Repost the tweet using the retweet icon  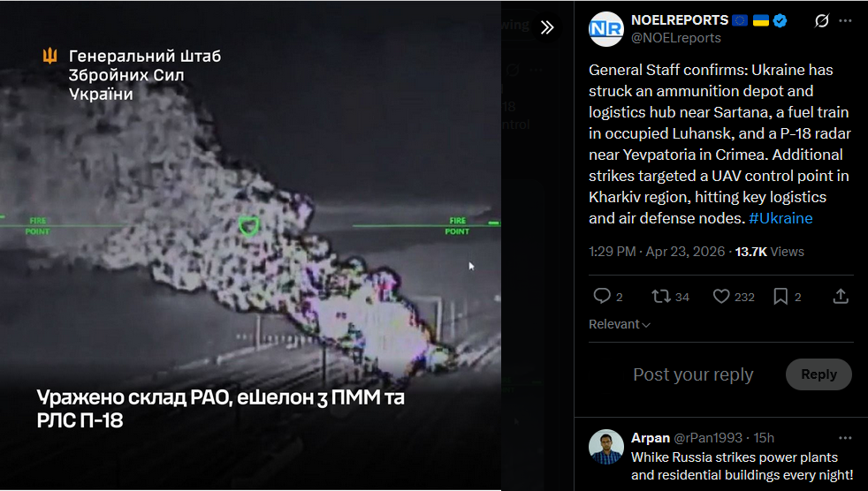click(661, 297)
